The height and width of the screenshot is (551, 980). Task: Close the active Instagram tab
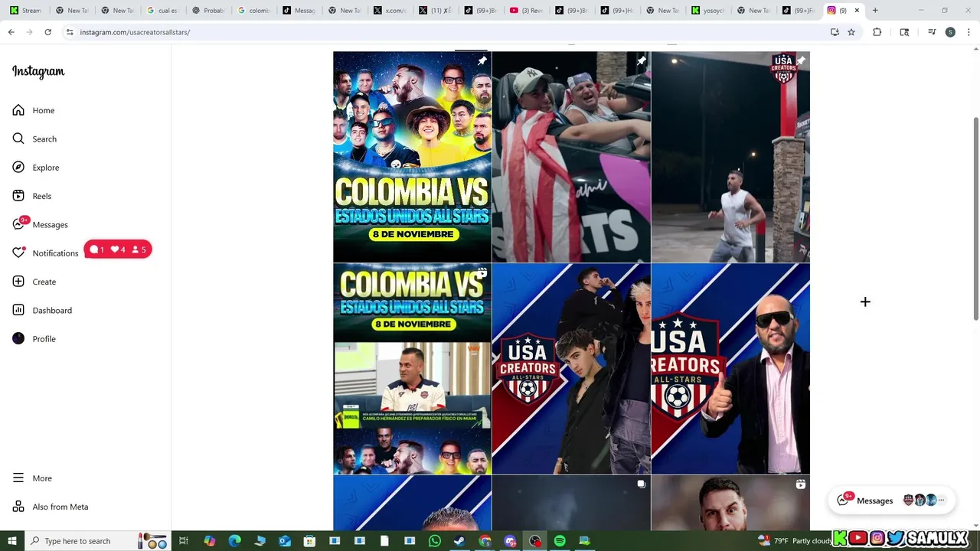(x=857, y=11)
